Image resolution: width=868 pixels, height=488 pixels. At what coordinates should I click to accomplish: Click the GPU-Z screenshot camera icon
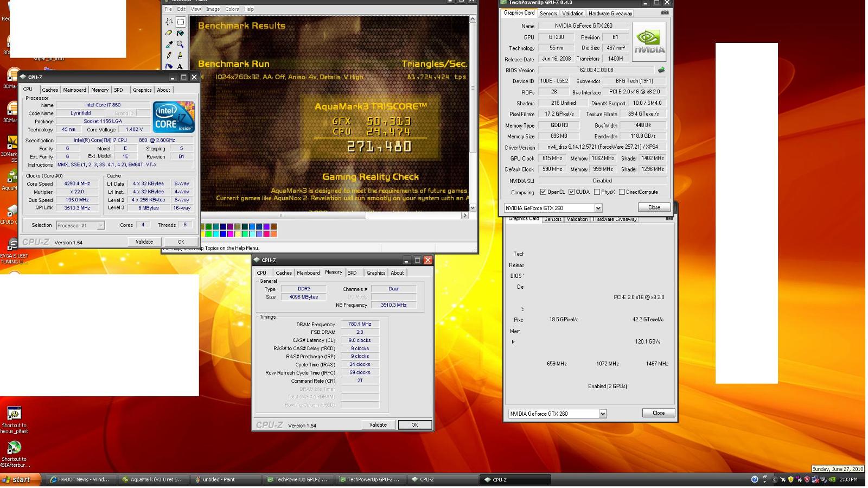click(665, 12)
